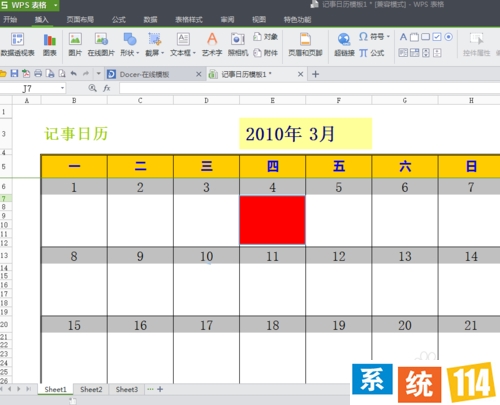Click the magnifier icon beside the name box
This screenshot has height=405, width=500.
(x=92, y=88)
